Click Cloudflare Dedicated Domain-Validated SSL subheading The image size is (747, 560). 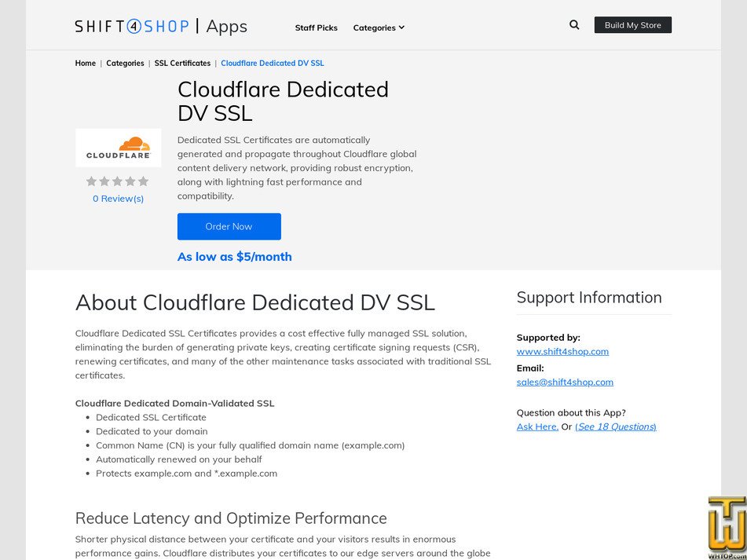(175, 404)
